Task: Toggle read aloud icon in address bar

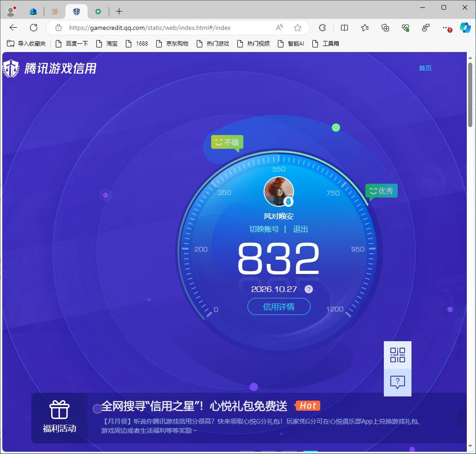Action: (279, 28)
